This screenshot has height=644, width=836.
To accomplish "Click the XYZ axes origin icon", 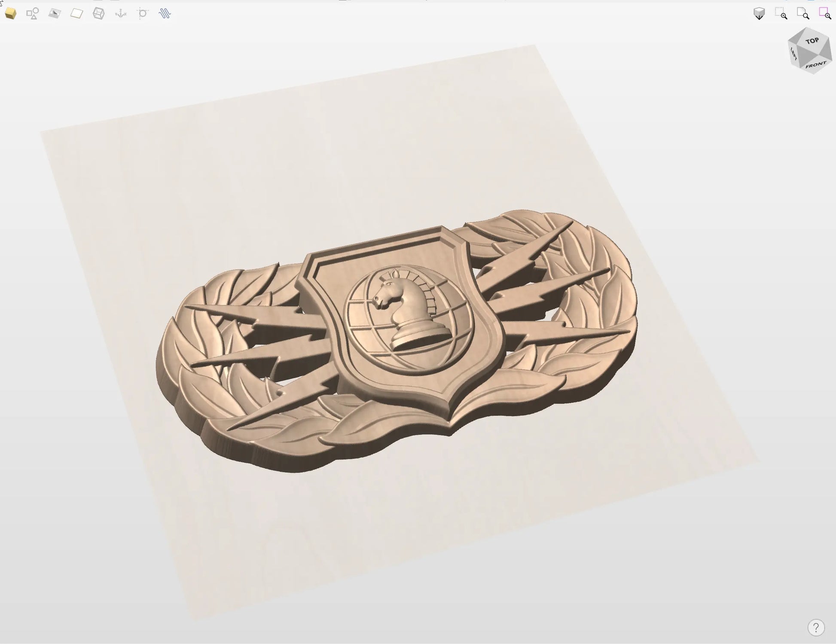I will pos(121,14).
